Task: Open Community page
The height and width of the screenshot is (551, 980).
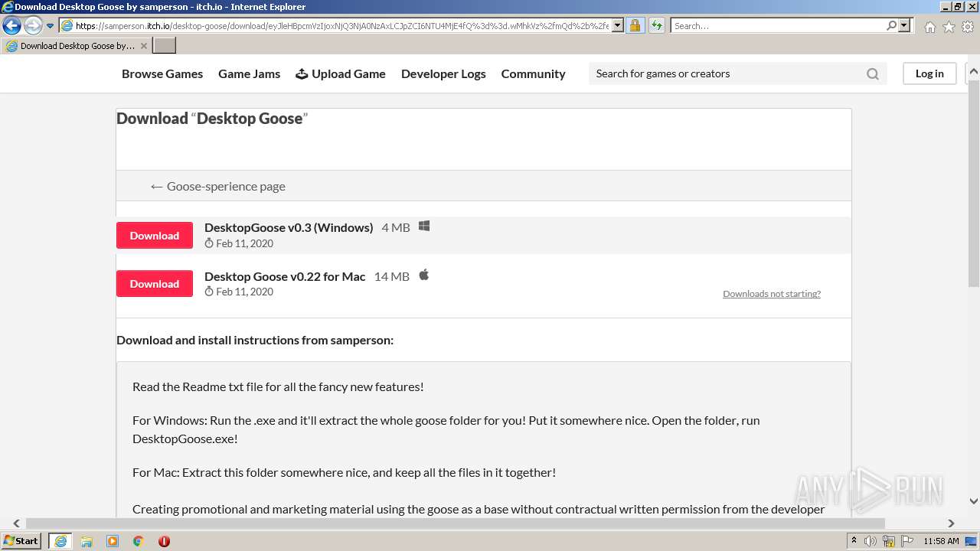Action: click(533, 73)
